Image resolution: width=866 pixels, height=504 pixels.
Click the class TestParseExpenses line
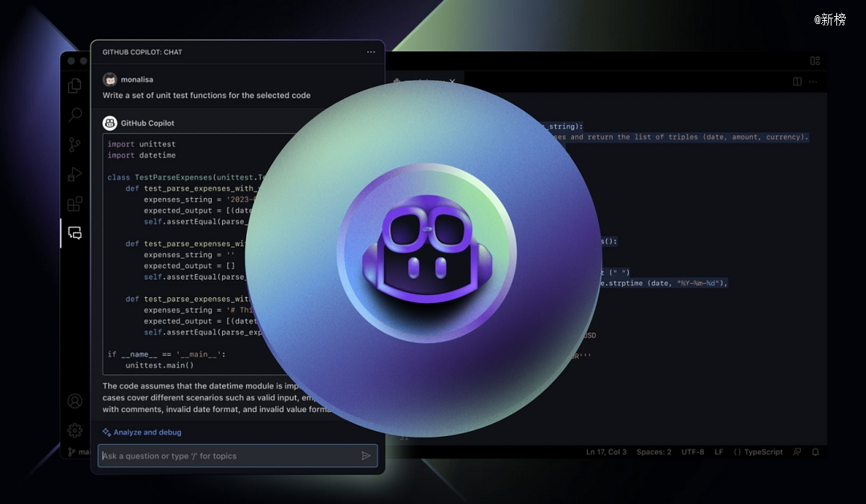tap(187, 177)
